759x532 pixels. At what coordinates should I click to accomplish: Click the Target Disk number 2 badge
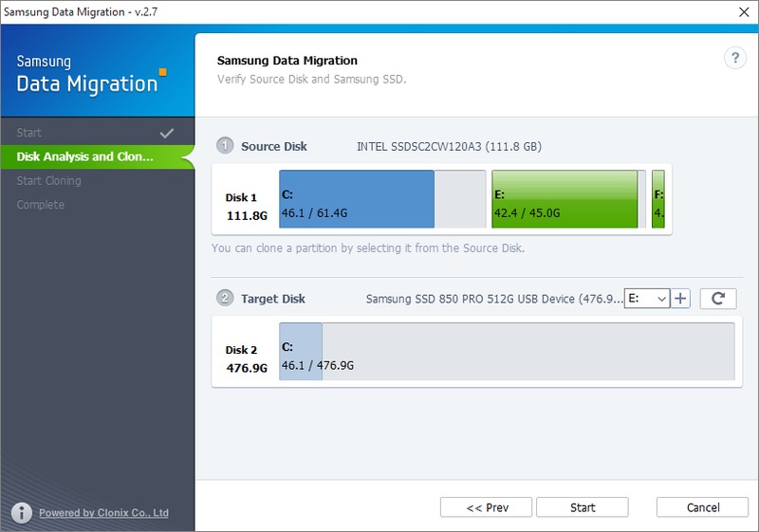pyautogui.click(x=225, y=298)
